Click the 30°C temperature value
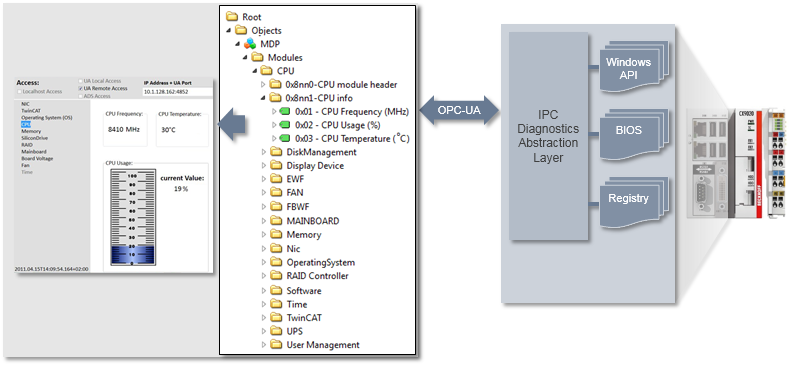790x365 pixels. [x=168, y=130]
